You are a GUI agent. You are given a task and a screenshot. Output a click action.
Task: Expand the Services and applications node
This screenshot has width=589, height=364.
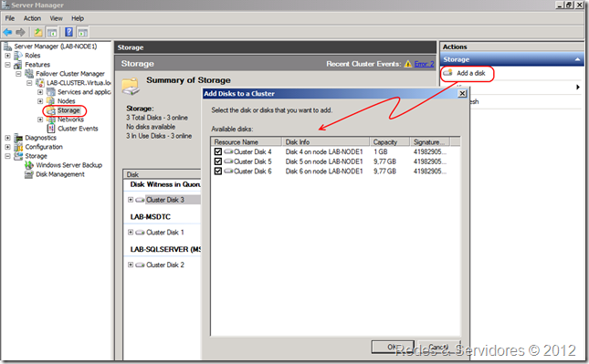(40, 92)
